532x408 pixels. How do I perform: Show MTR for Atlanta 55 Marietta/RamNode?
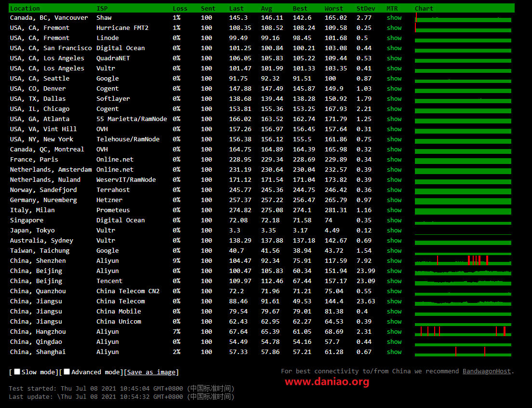[x=394, y=119]
